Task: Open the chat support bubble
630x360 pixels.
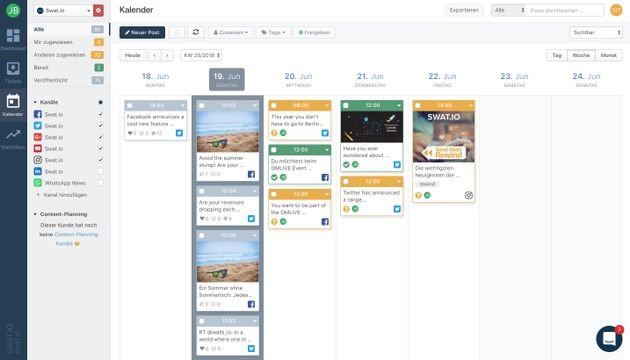Action: (x=609, y=338)
